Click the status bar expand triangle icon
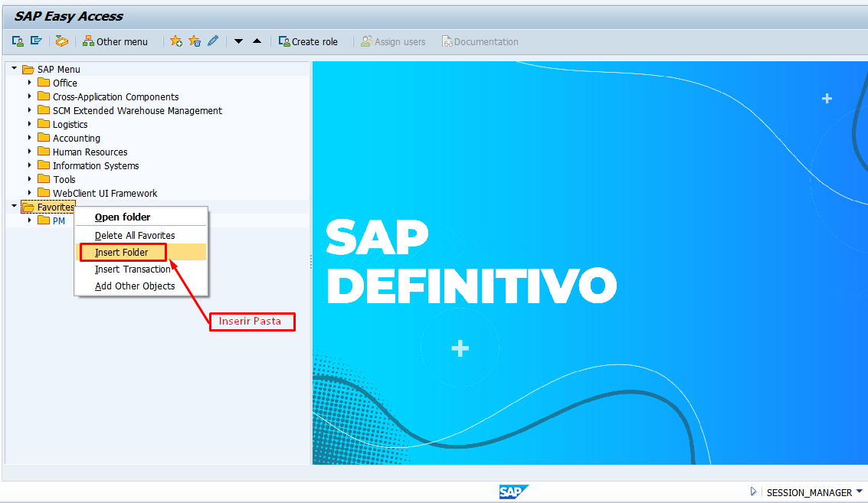 point(753,492)
